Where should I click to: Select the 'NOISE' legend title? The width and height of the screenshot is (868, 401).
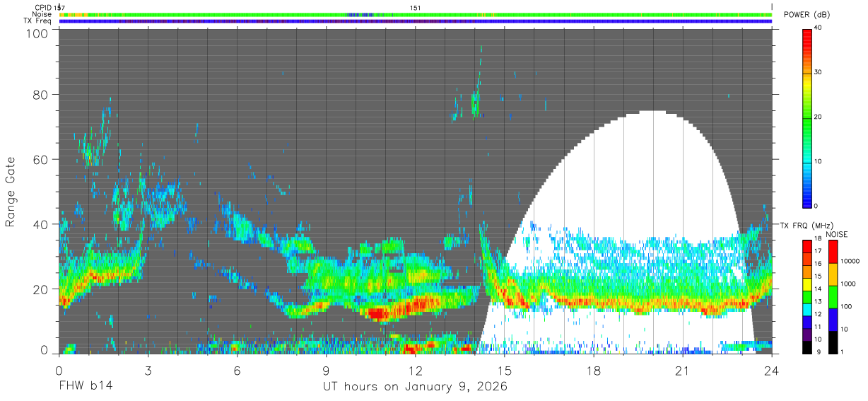click(x=838, y=234)
